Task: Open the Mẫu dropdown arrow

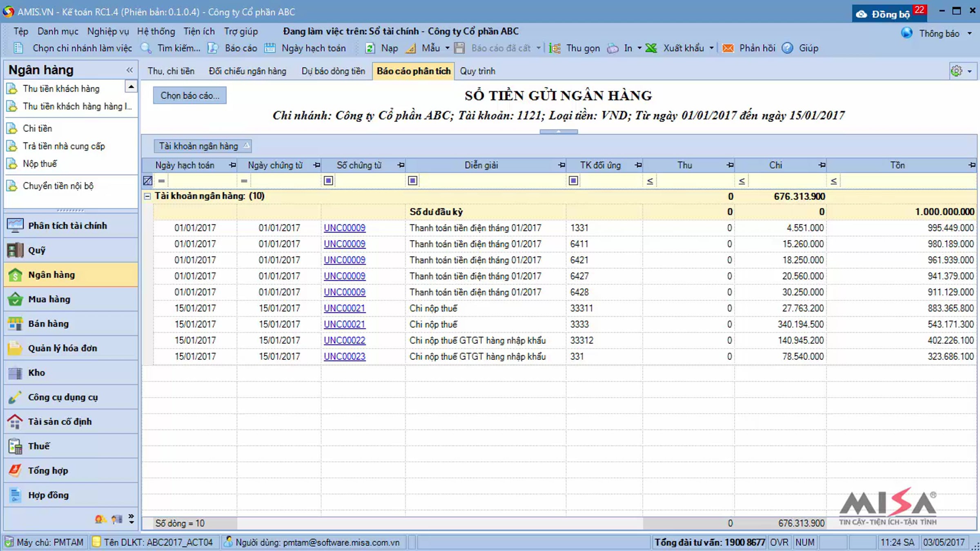Action: click(x=447, y=48)
